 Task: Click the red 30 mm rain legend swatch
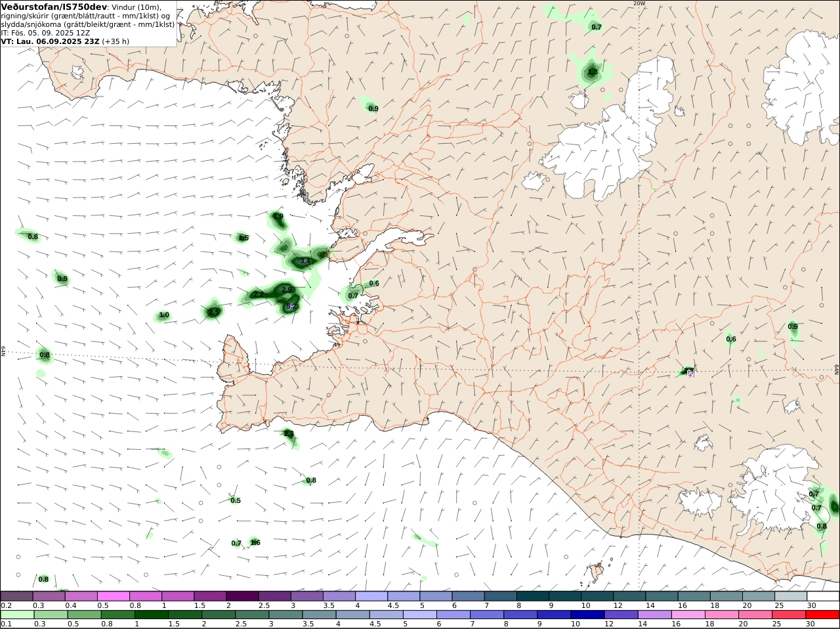(x=823, y=615)
